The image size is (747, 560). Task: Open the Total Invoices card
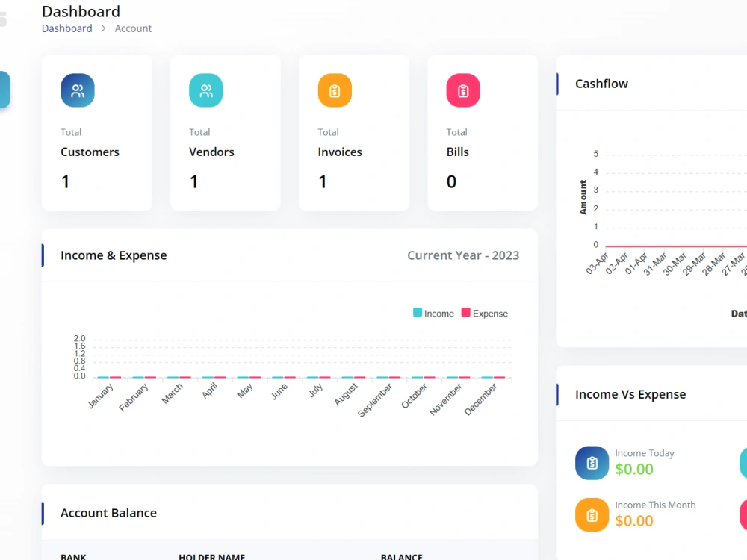coord(354,132)
